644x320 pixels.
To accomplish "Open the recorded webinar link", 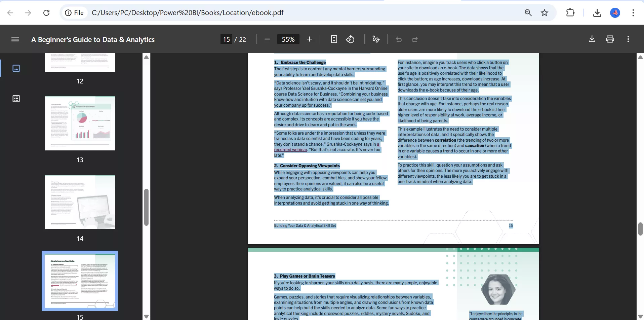I will [290, 150].
